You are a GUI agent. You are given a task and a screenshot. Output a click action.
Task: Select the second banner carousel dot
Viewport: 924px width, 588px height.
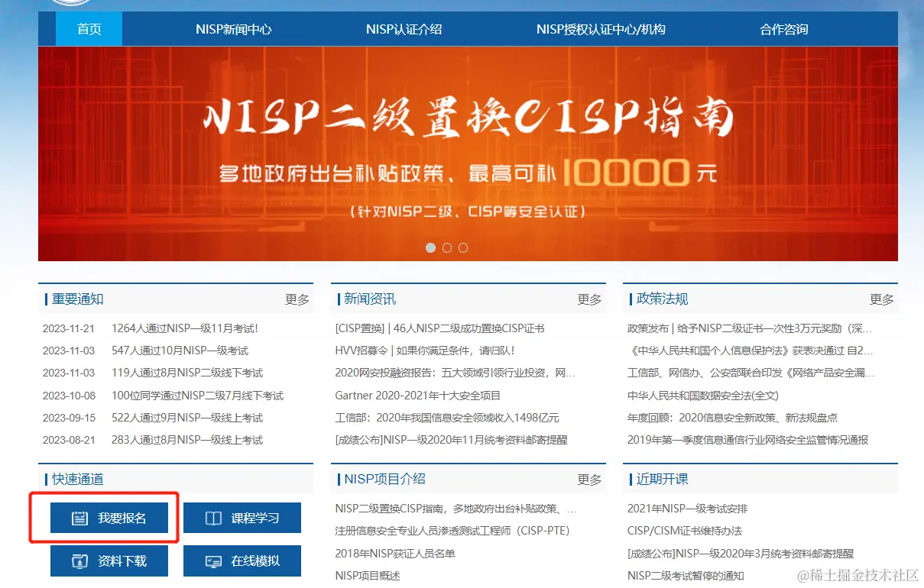(447, 247)
